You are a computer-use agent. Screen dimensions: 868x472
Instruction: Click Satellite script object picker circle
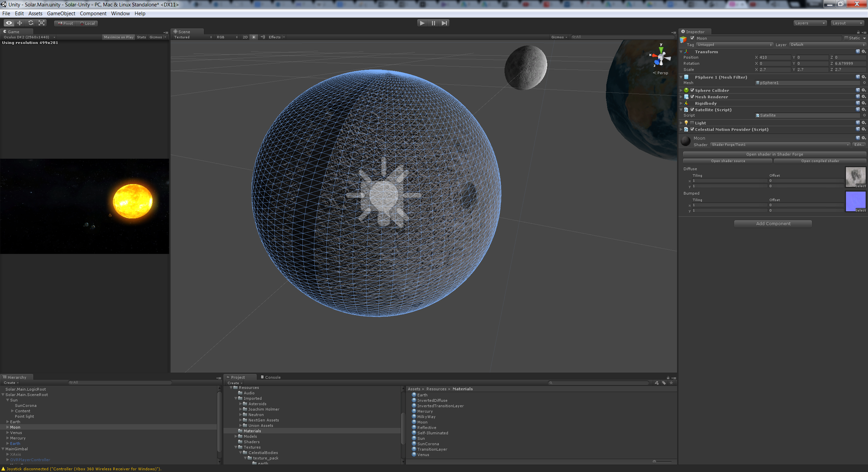click(x=864, y=115)
